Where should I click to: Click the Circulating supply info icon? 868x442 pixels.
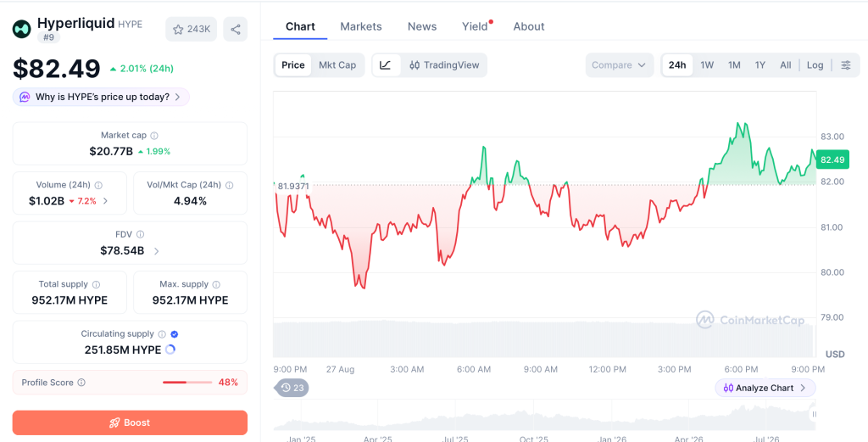click(162, 334)
